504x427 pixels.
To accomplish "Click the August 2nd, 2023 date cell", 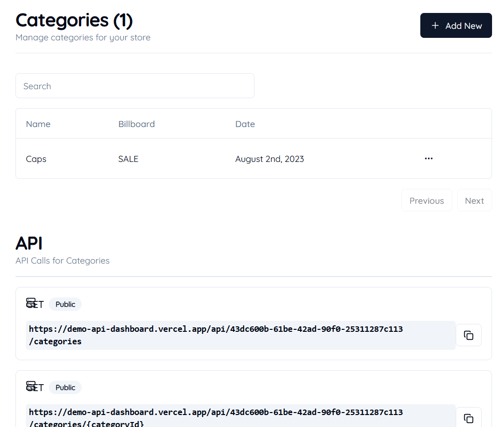I will pyautogui.click(x=269, y=159).
